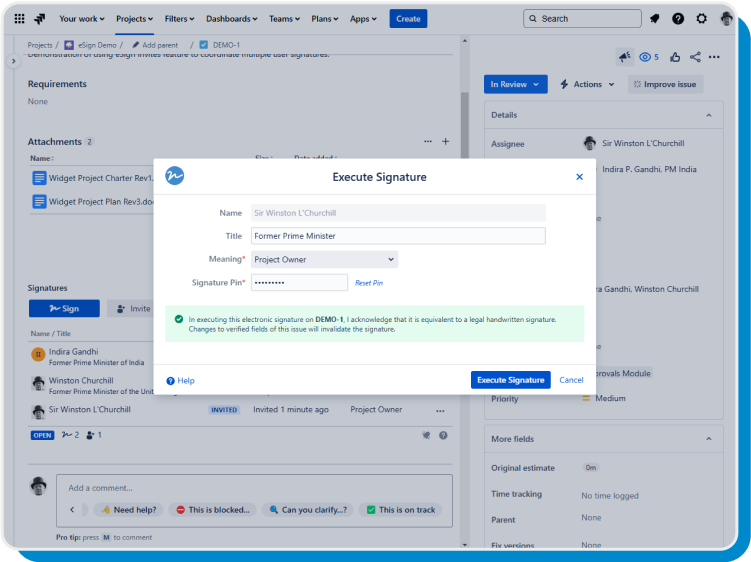Open the Teams menu
The width and height of the screenshot is (751, 562).
[284, 19]
